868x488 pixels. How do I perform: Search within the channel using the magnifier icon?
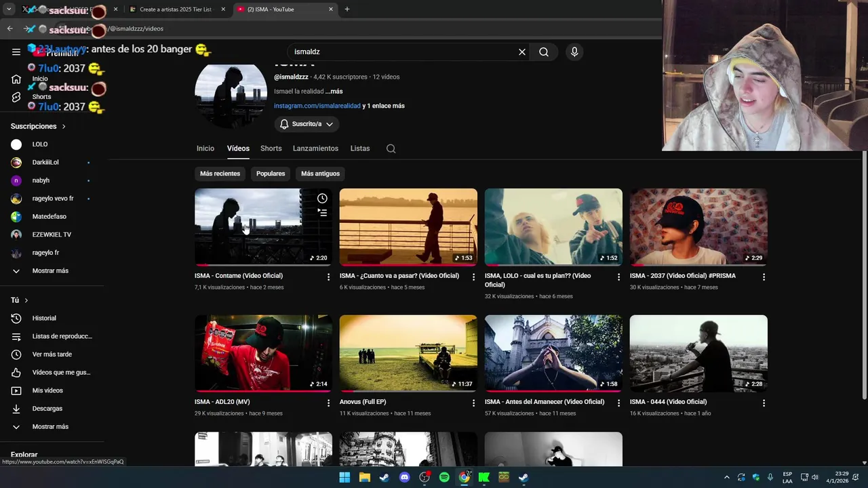tap(391, 148)
